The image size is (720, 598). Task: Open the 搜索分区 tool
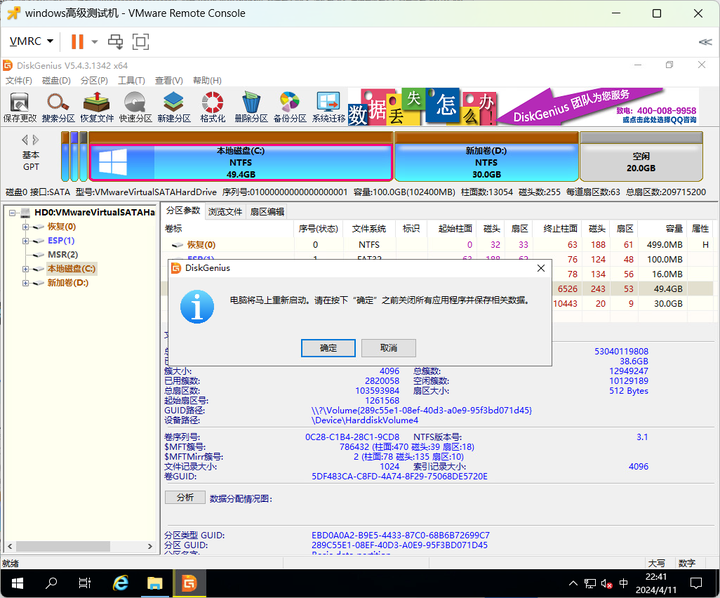pyautogui.click(x=58, y=107)
